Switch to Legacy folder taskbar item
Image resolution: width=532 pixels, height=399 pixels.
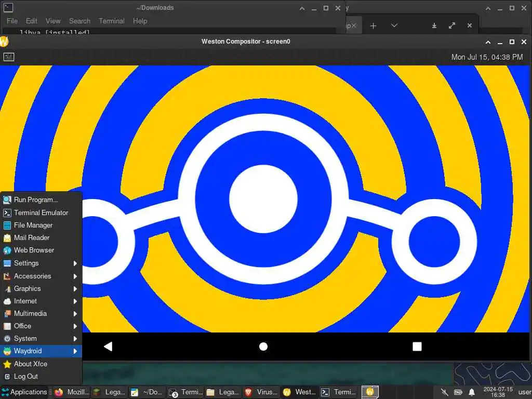pos(222,392)
